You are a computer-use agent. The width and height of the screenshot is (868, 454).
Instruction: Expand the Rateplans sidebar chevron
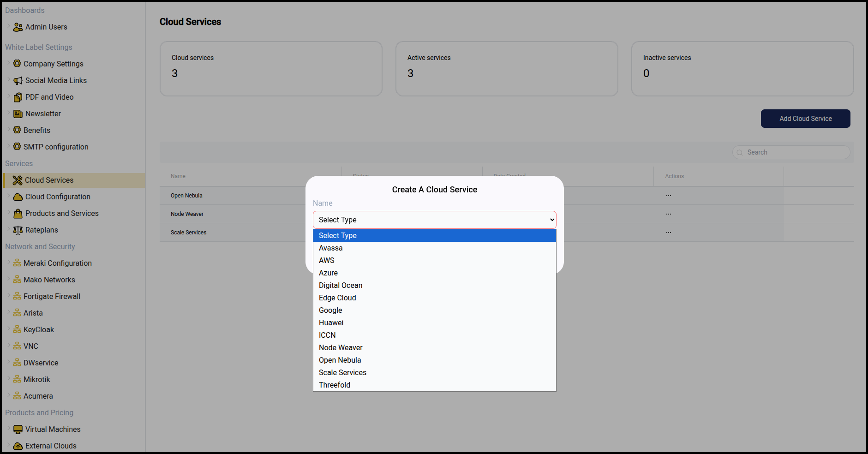(x=9, y=229)
